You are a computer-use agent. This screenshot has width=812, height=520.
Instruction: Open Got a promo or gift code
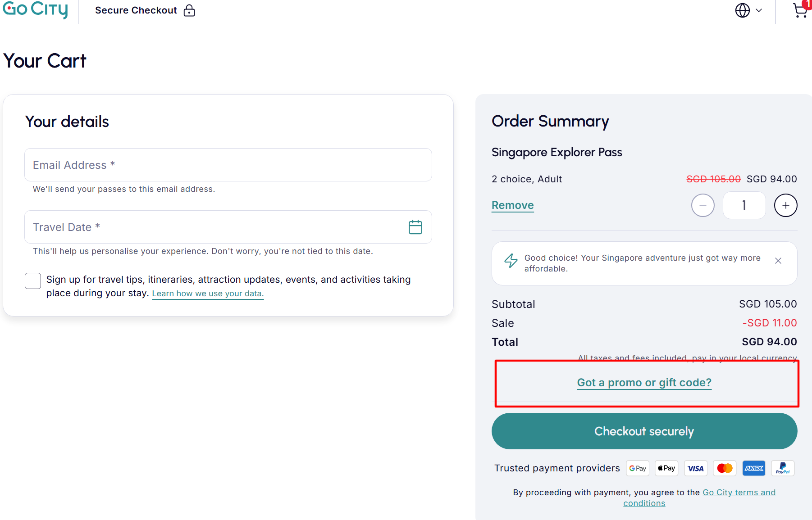point(644,382)
